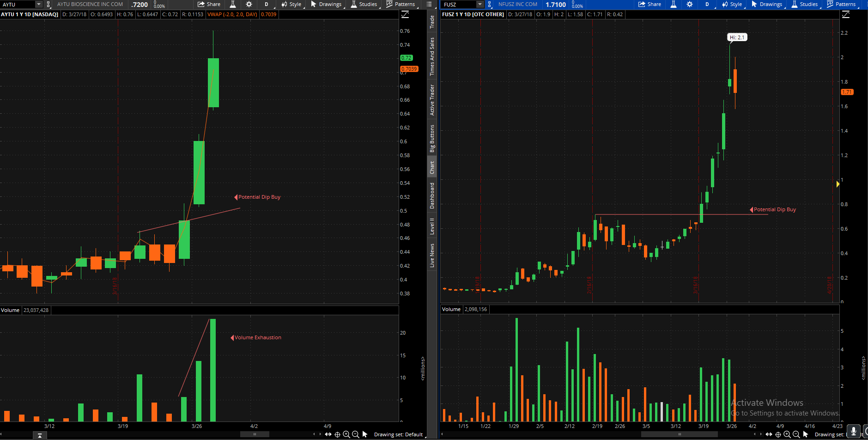
Task: Select the pan crosshair icon below the AYTU chart
Action: pos(337,434)
